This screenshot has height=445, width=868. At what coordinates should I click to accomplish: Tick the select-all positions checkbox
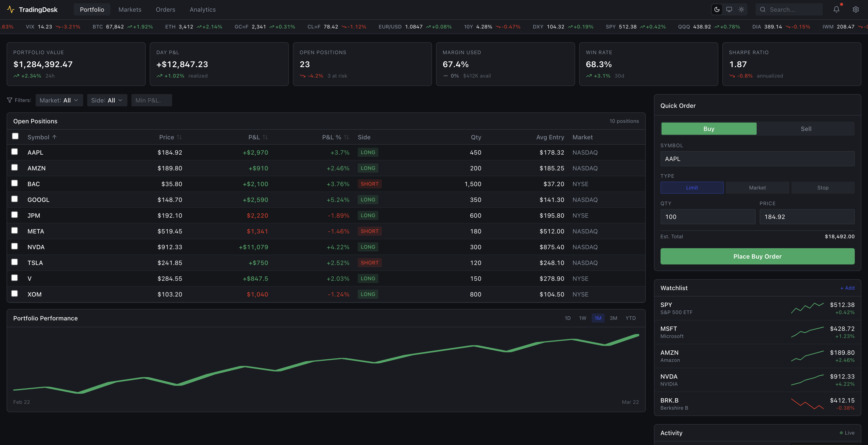15,136
